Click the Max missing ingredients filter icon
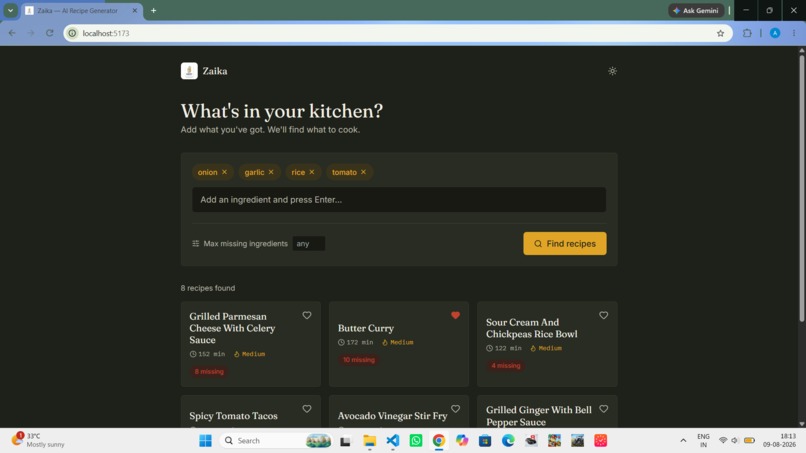Viewport: 806px width, 453px height. click(195, 244)
